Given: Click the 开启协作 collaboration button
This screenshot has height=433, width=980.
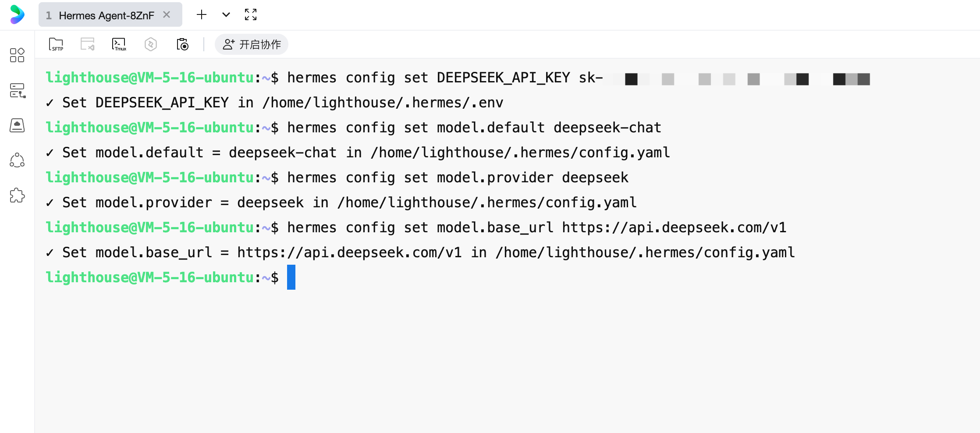Looking at the screenshot, I should (252, 44).
